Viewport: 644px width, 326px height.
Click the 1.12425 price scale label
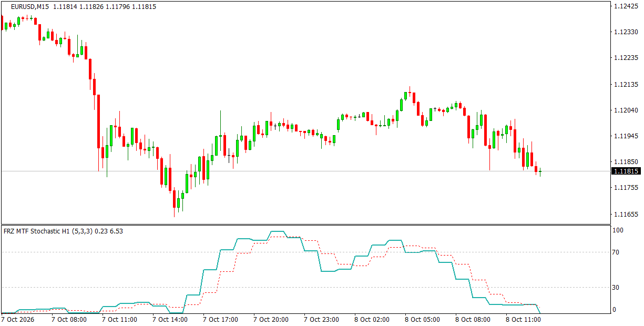(626, 6)
